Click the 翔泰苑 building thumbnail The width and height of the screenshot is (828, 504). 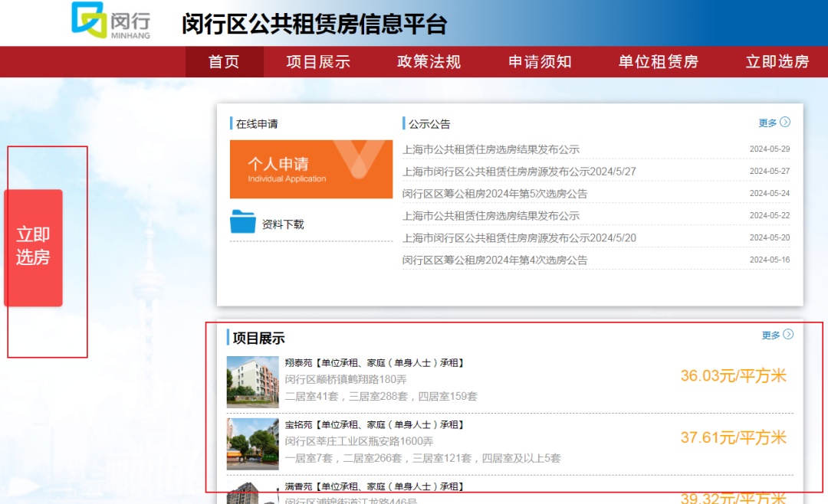(x=252, y=381)
